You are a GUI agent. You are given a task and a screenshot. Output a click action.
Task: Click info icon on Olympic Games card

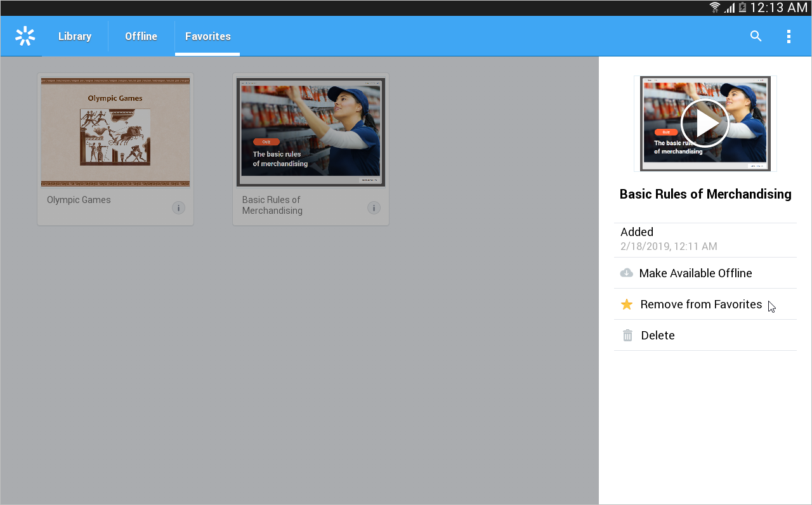click(178, 207)
